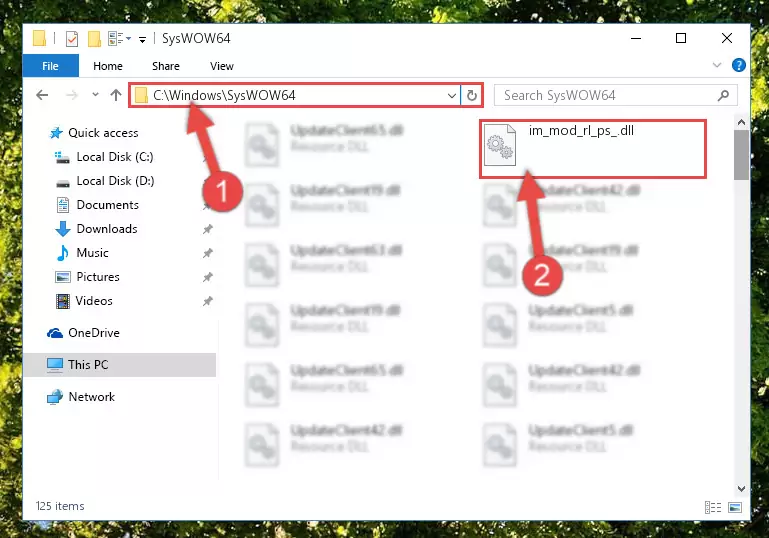Click the Network icon in sidebar

55,397
